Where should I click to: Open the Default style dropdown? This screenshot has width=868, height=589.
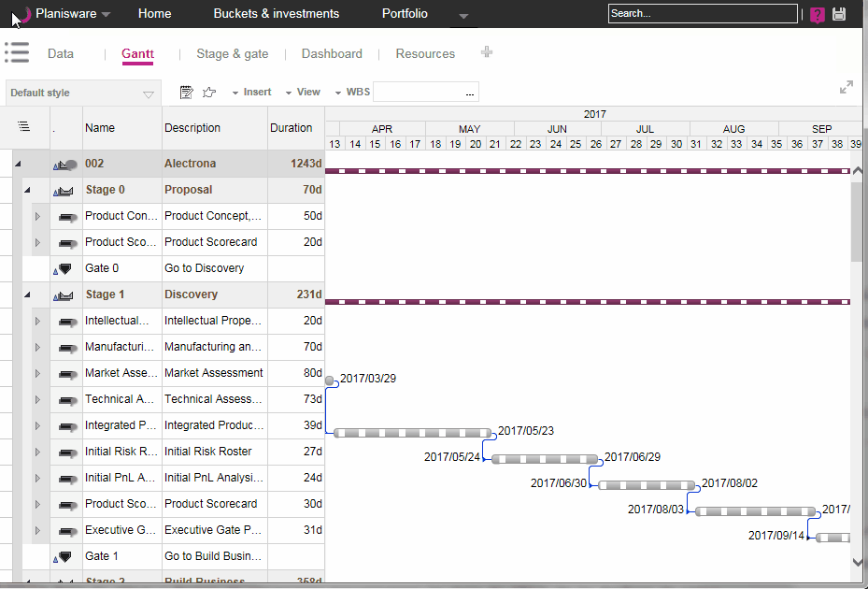(83, 93)
